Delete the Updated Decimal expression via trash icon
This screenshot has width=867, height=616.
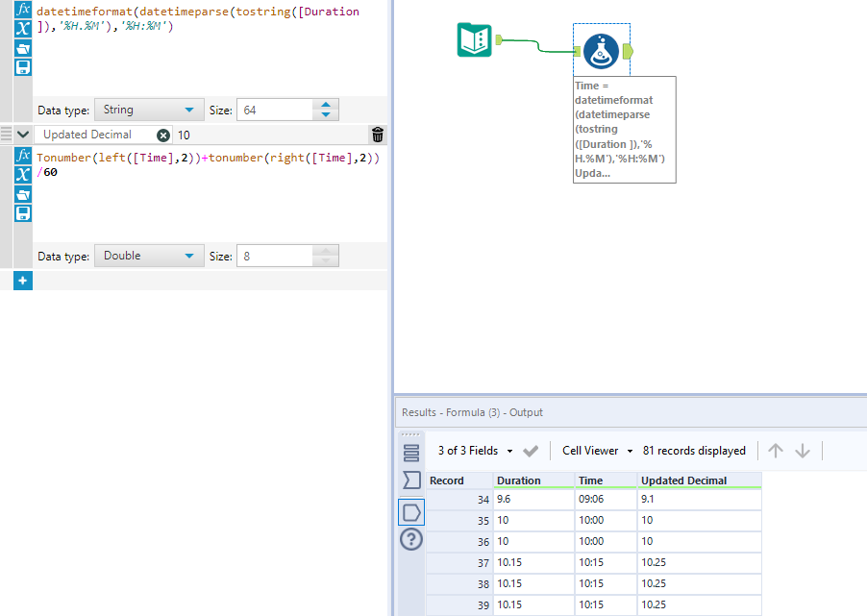pos(377,135)
